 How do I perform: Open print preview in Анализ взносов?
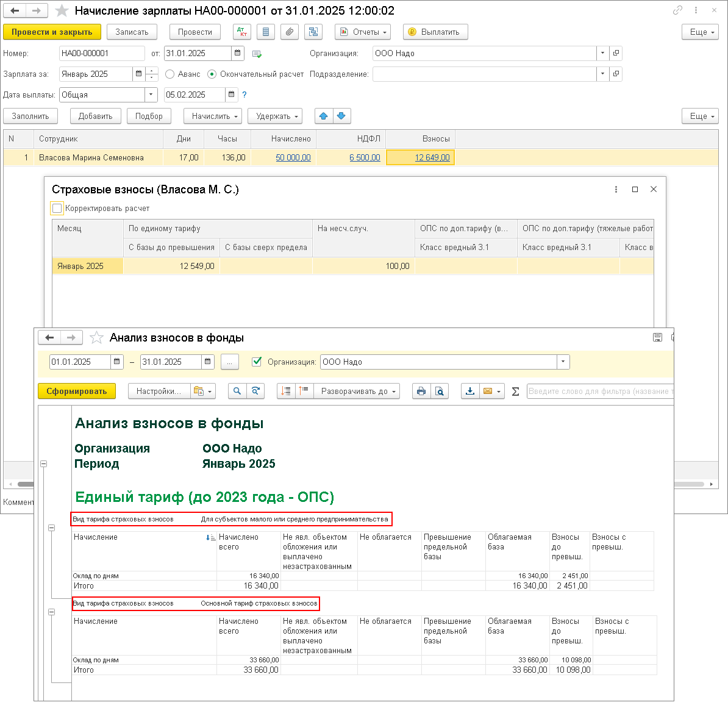[440, 392]
